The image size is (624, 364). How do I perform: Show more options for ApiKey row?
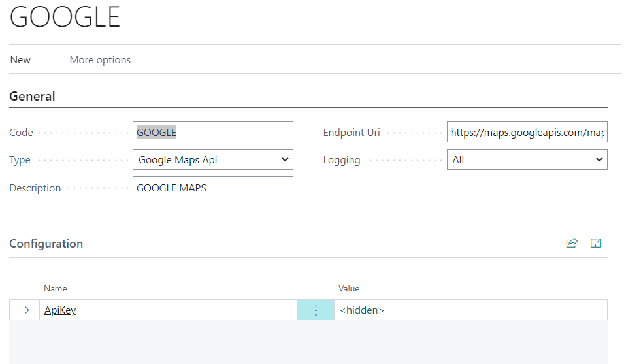[x=316, y=310]
